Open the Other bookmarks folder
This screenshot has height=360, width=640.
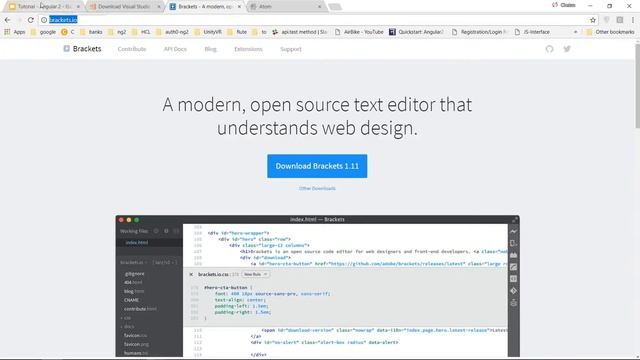point(610,32)
